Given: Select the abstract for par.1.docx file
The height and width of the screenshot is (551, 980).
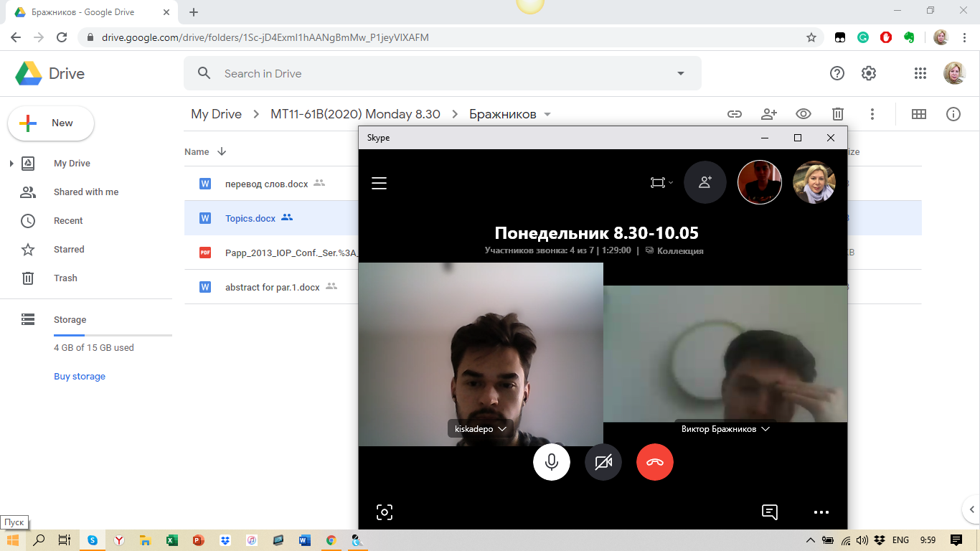Looking at the screenshot, I should 272,287.
